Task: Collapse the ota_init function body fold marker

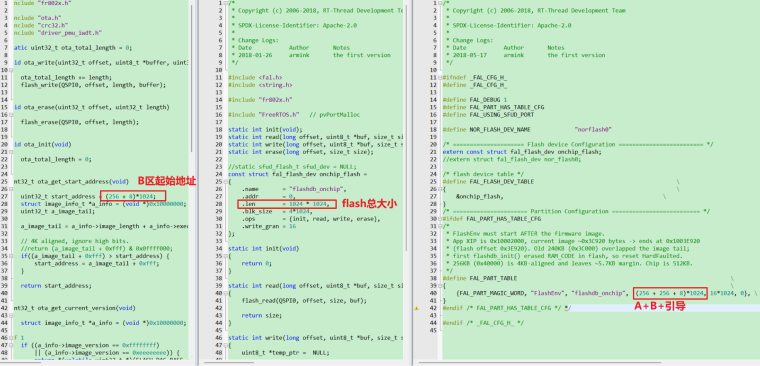Action: 11,152
